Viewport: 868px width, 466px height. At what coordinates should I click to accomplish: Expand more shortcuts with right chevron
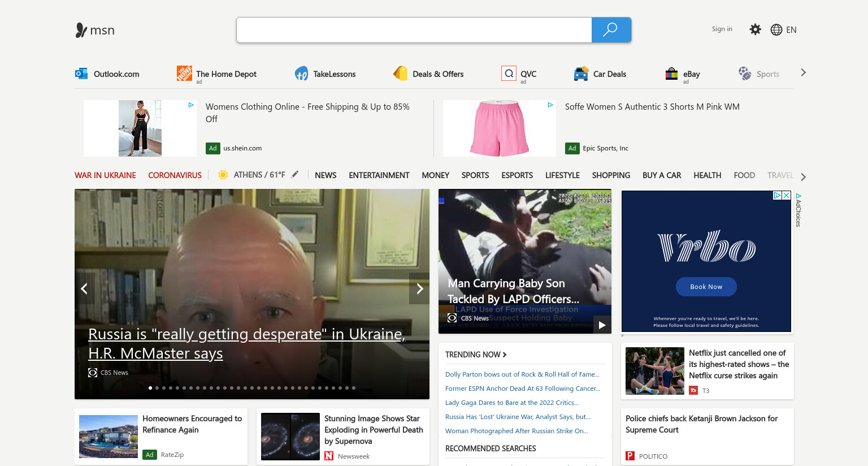coord(803,72)
